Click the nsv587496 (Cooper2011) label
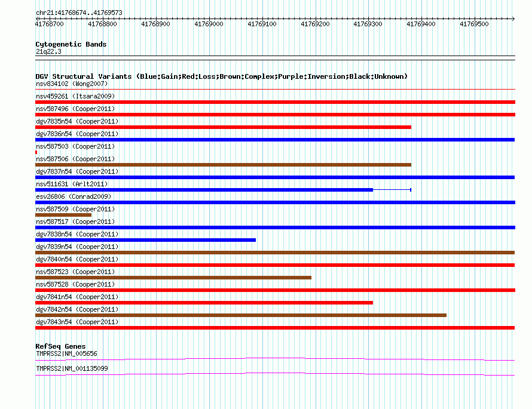This screenshot has width=532, height=409. point(75,109)
